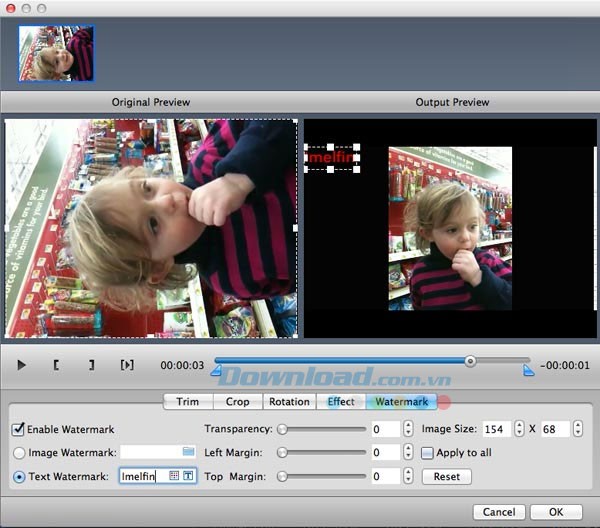Set trim end with right bracket icon

point(91,365)
